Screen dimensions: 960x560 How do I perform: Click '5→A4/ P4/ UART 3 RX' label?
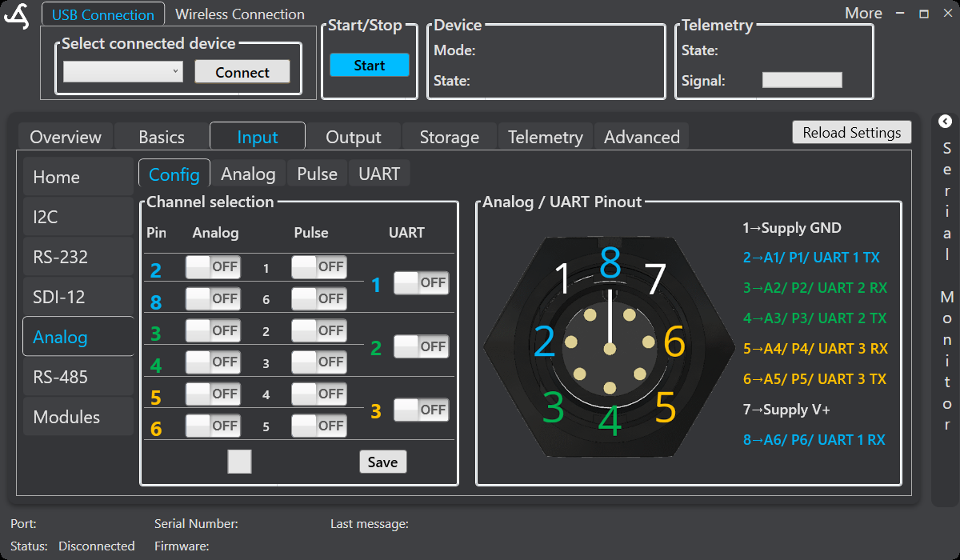click(815, 349)
